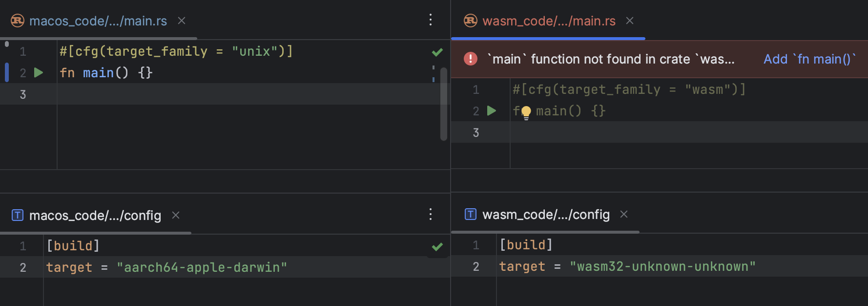The width and height of the screenshot is (868, 306).
Task: Click the red error icon in the banner
Action: point(470,59)
